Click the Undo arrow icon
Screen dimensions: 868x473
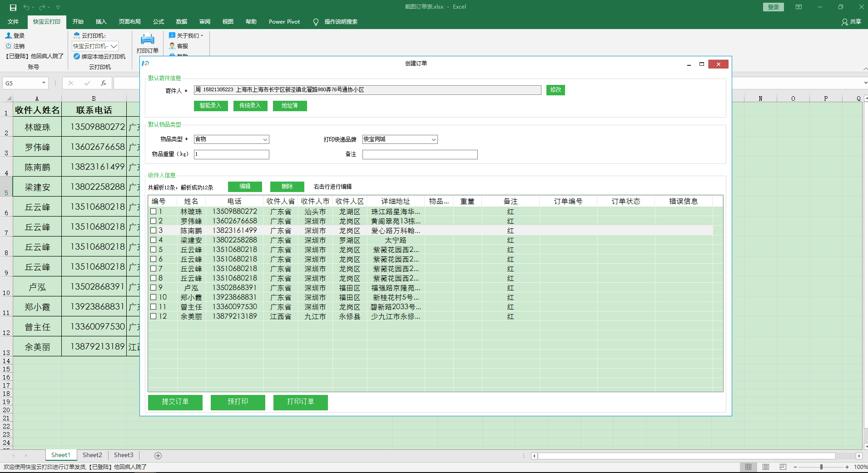pyautogui.click(x=26, y=7)
